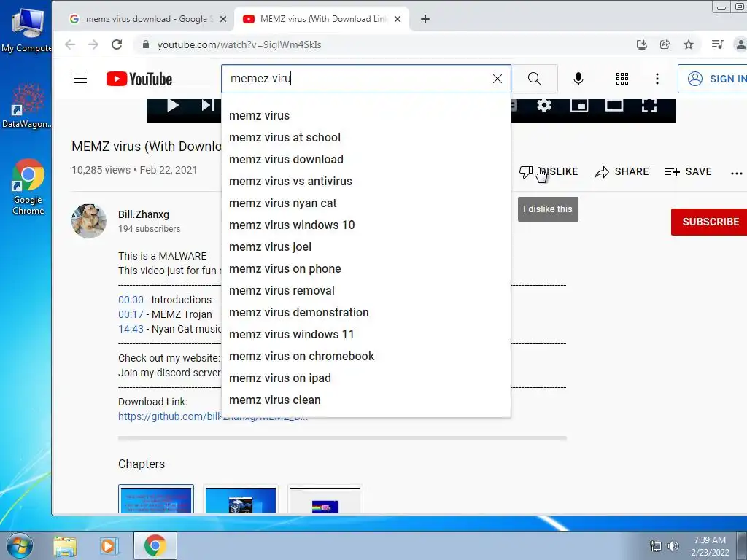Choose suggestion "memz virus windows 10"
Screen dimensions: 747x560
[x=366, y=225]
